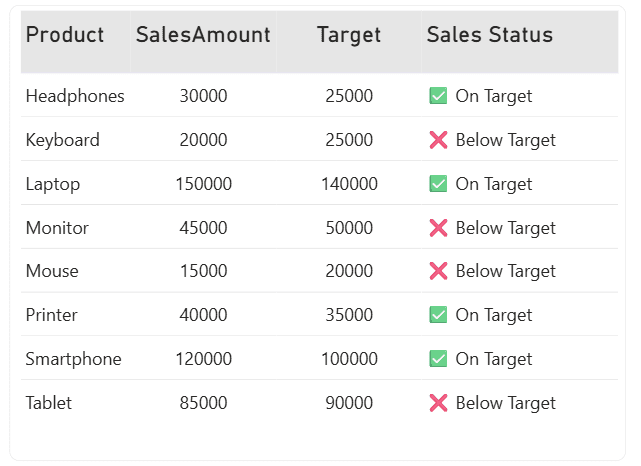Select the Smartphone target value 100000
The height and width of the screenshot is (466, 641).
pos(349,359)
